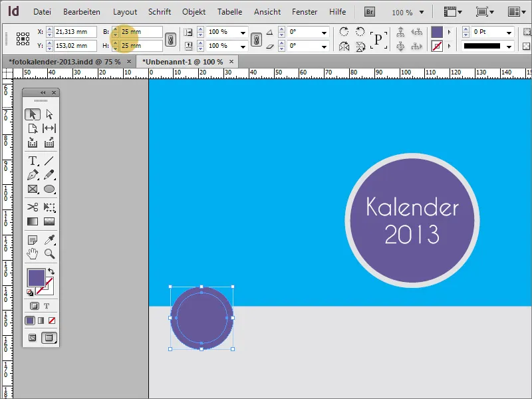
Task: Open the Datei menu
Action: (x=42, y=12)
